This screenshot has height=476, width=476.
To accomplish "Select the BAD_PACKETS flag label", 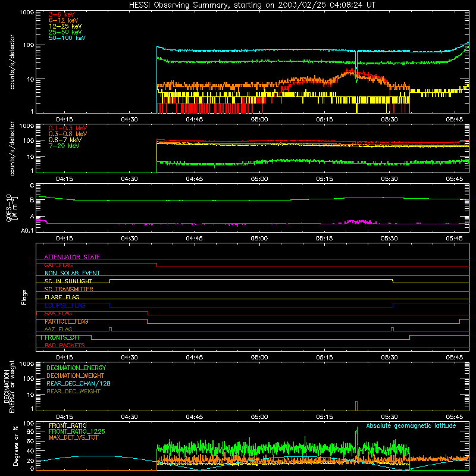I will [65, 345].
